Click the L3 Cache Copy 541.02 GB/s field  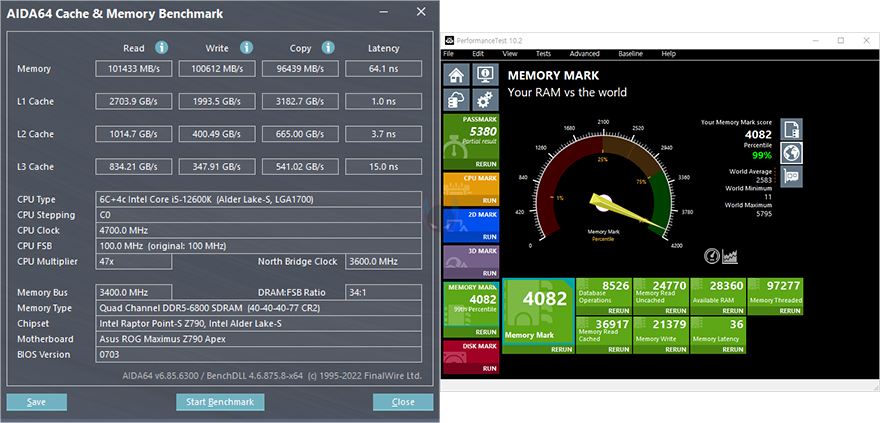(x=300, y=167)
